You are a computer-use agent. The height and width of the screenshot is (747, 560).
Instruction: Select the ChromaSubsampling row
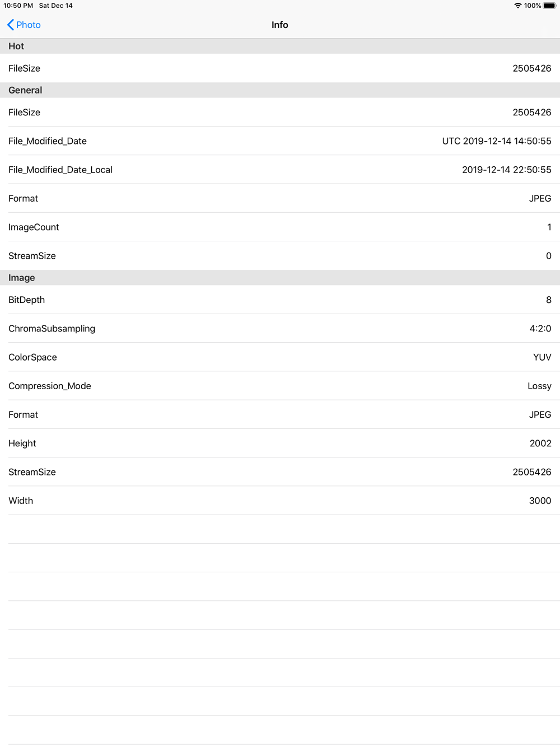tap(280, 329)
